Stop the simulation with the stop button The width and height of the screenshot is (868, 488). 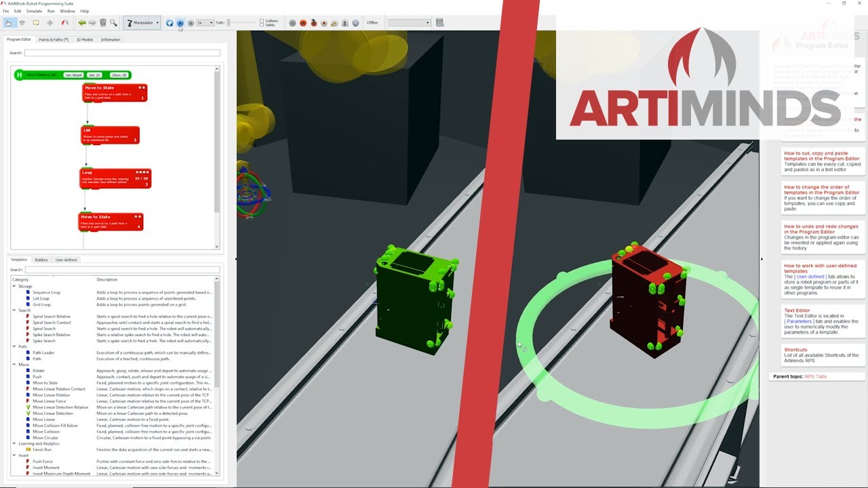pyautogui.click(x=191, y=22)
